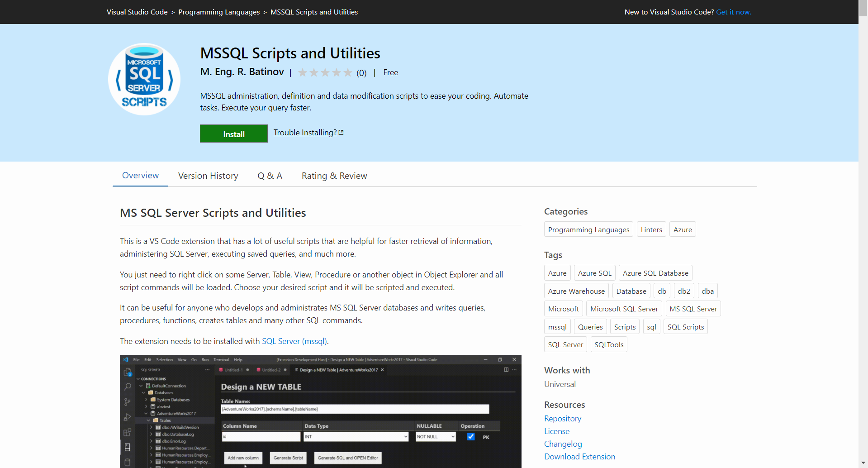
Task: Click the page scrollbar down arrow
Action: [x=863, y=463]
